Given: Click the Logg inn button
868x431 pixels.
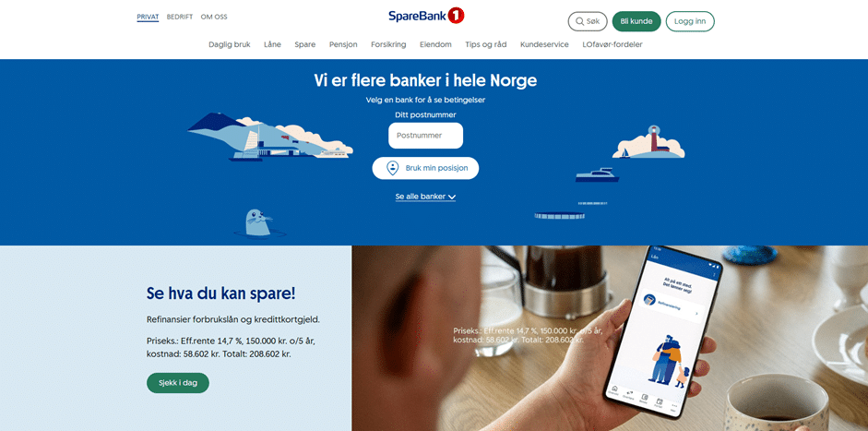Looking at the screenshot, I should (x=690, y=21).
